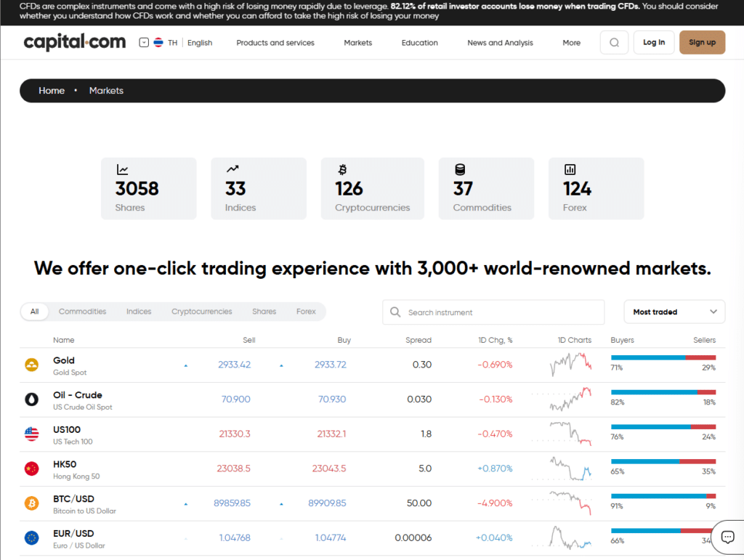Screen dimensions: 744x560
Task: Click the BTC/USD Bitcoin icon
Action: click(x=32, y=503)
